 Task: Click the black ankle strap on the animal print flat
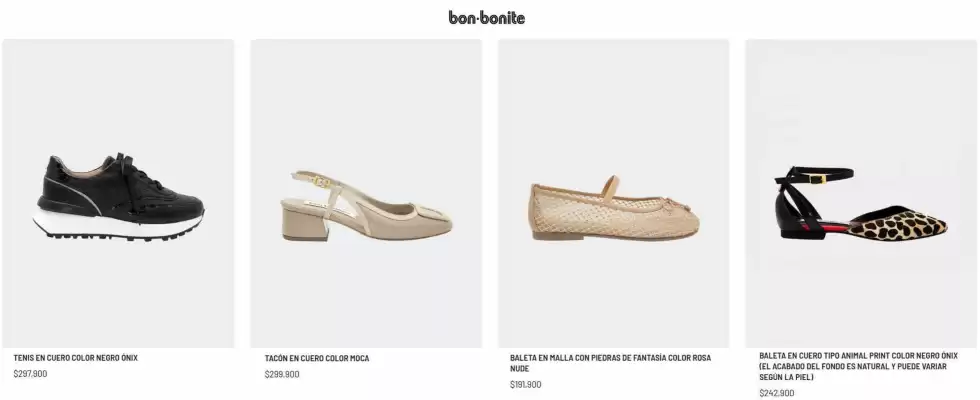814,177
